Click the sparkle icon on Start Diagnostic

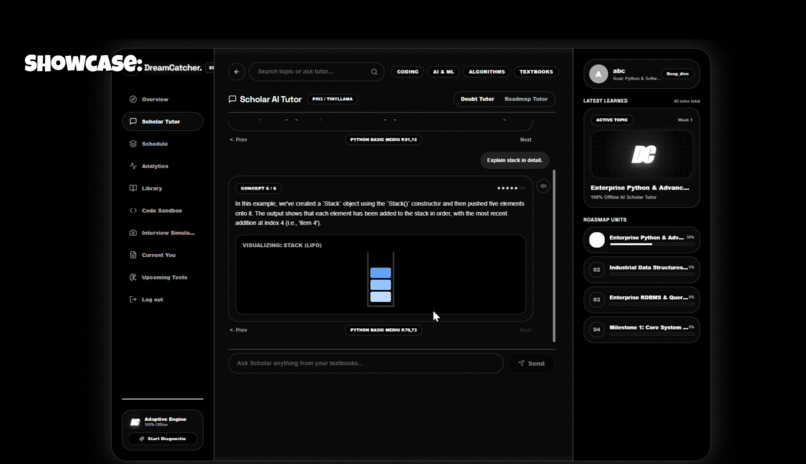[141, 439]
